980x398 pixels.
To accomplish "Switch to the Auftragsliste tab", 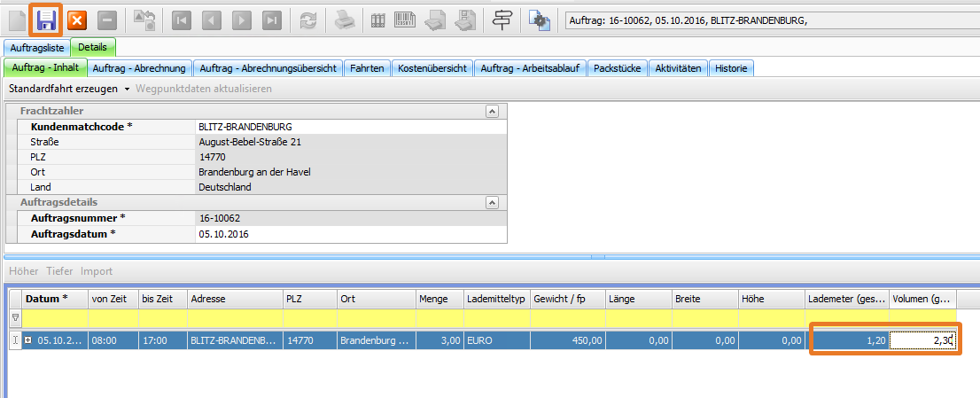I will (x=36, y=48).
